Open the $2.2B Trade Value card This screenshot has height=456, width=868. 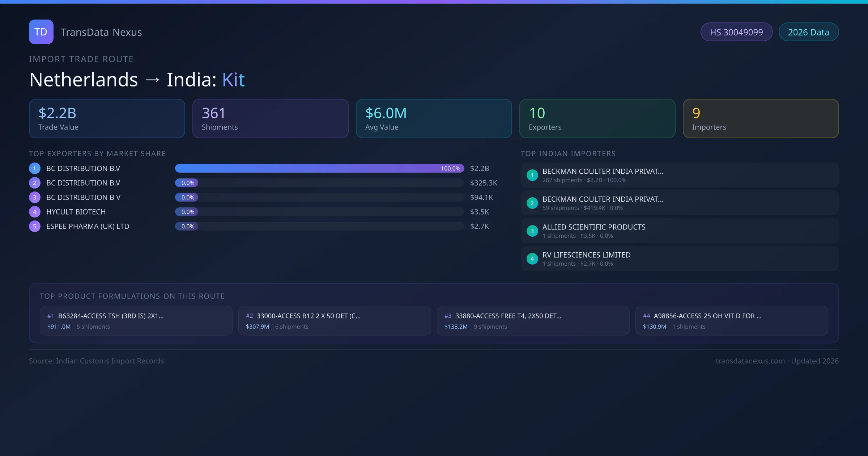point(107,118)
